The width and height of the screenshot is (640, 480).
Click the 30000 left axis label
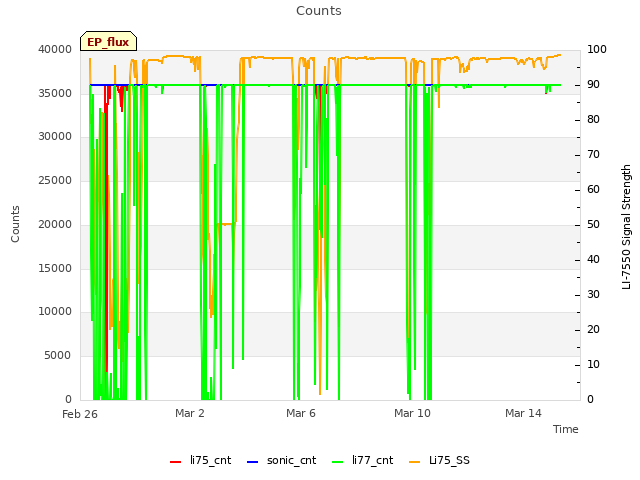(x=55, y=136)
